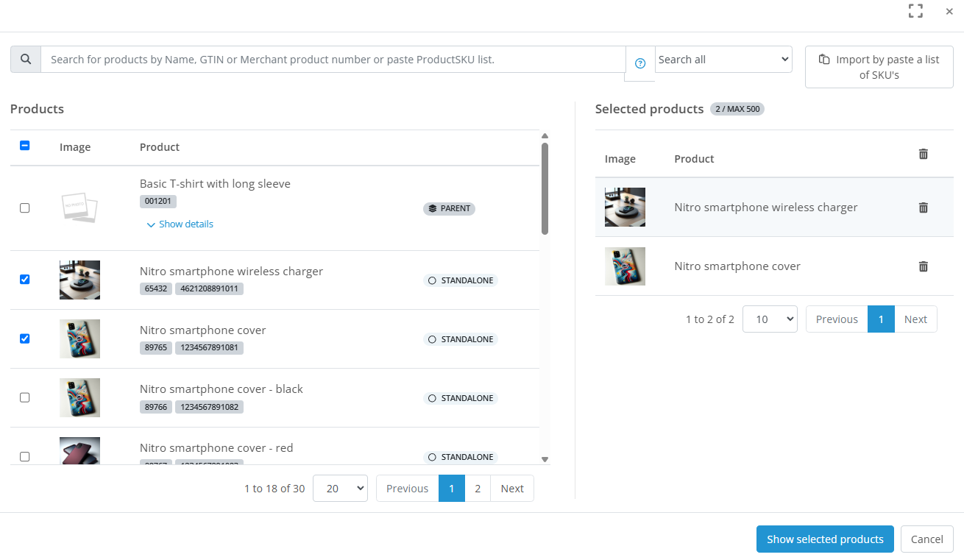Check the Nitro smartphone cover - black checkbox

click(x=24, y=397)
